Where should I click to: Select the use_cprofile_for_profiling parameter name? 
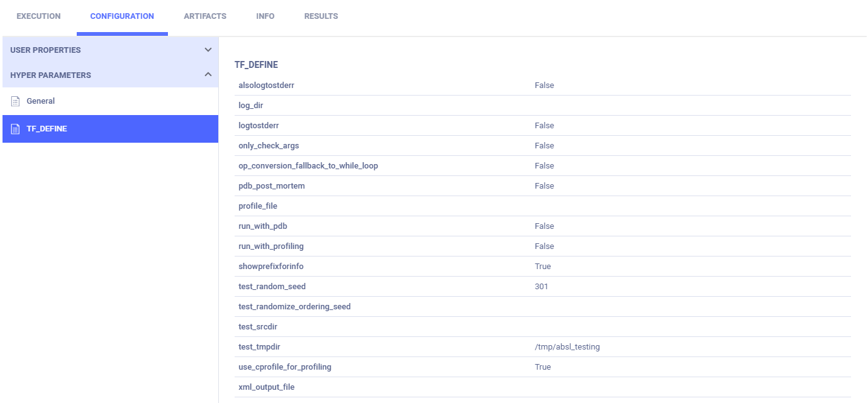(x=285, y=367)
